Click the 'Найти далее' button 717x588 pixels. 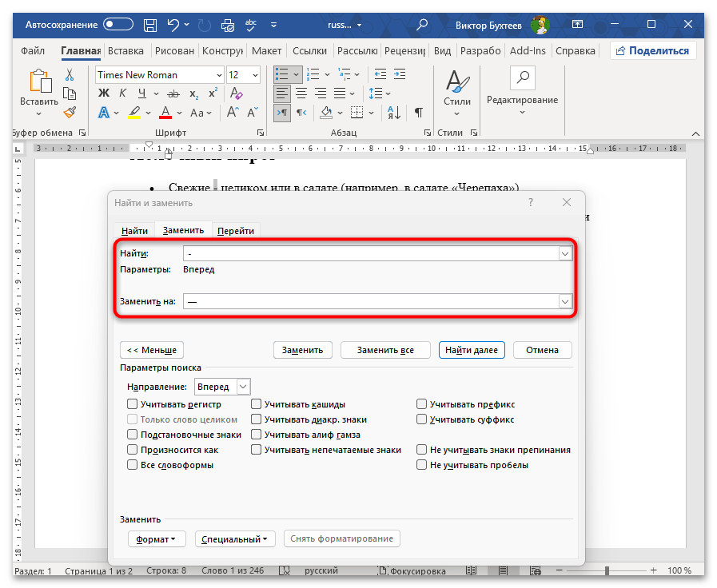tap(472, 350)
